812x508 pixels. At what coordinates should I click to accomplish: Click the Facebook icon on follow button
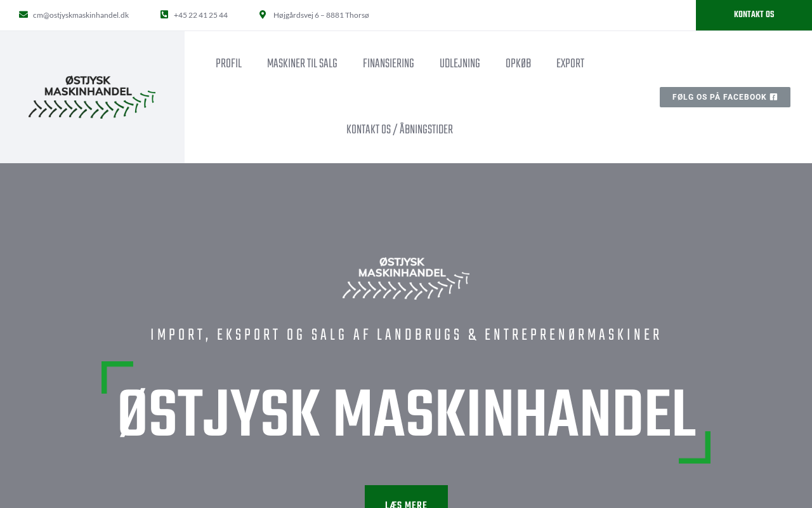click(x=774, y=97)
